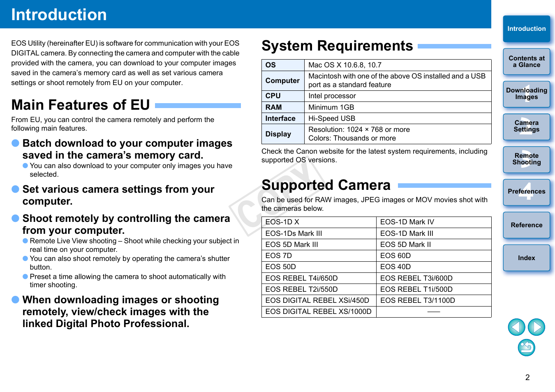Screen dimensions: 555x392
Task: Click the 'Introduction' page title banner
Action: click(245, 14)
